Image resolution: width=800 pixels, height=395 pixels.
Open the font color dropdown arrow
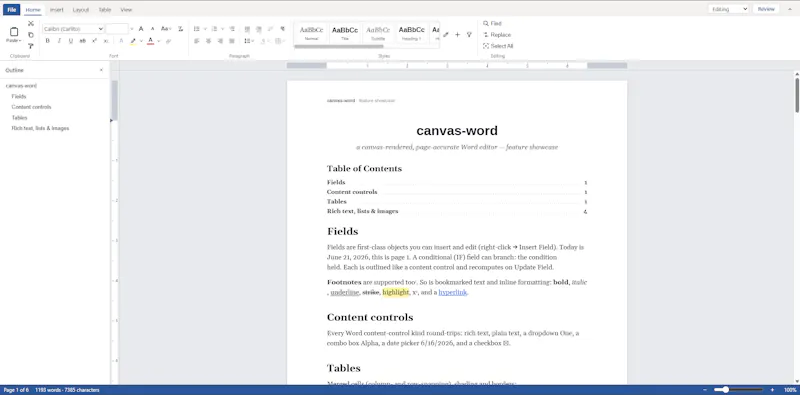pos(159,41)
